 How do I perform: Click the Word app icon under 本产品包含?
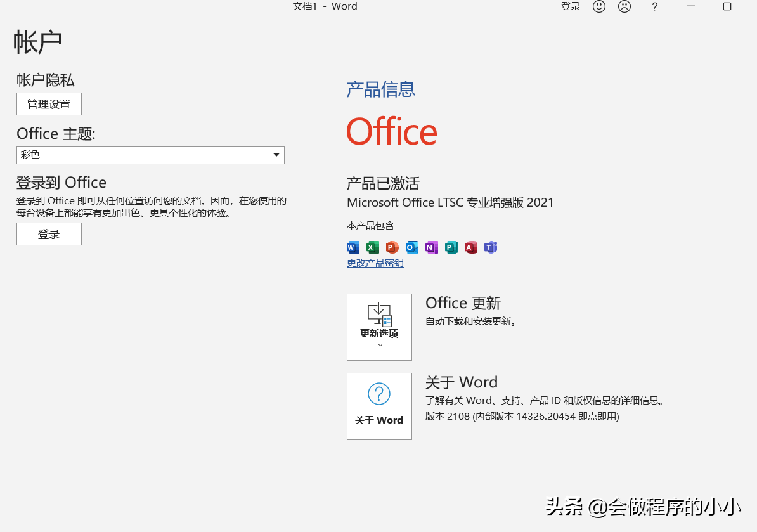(x=353, y=248)
